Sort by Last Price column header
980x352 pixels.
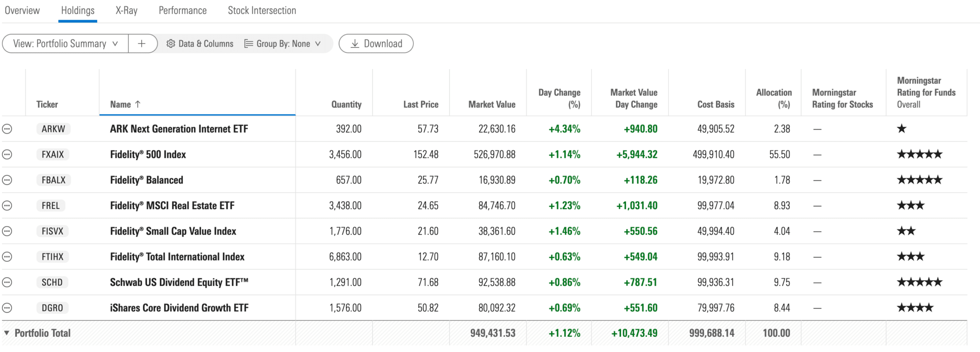point(421,104)
